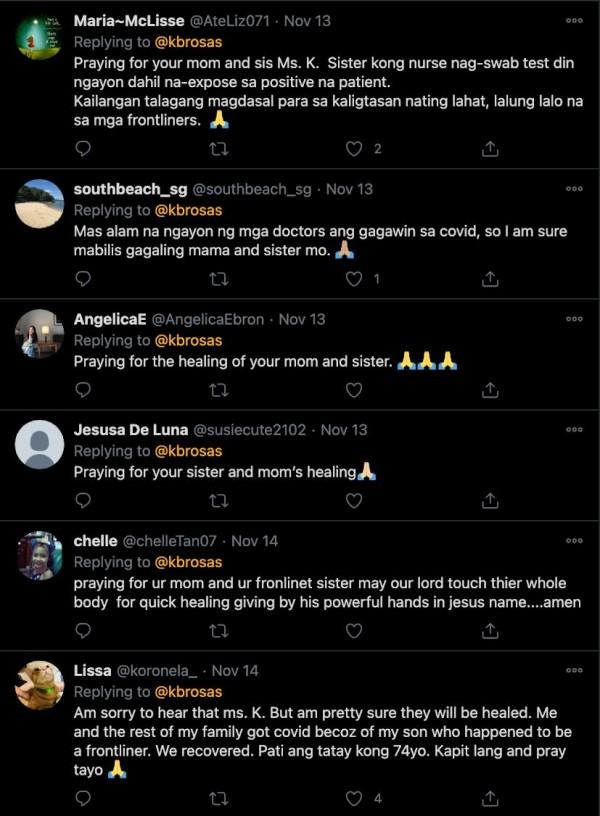Reply to chelle's tweet

pyautogui.click(x=83, y=630)
